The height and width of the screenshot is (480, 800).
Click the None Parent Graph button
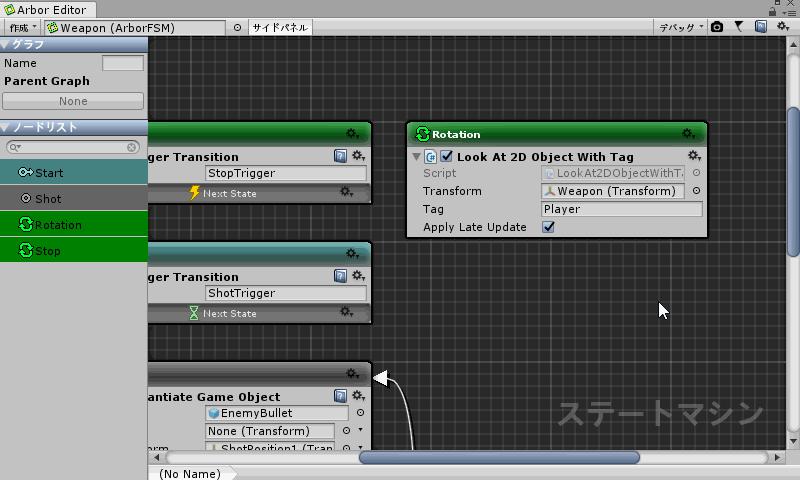(x=73, y=101)
